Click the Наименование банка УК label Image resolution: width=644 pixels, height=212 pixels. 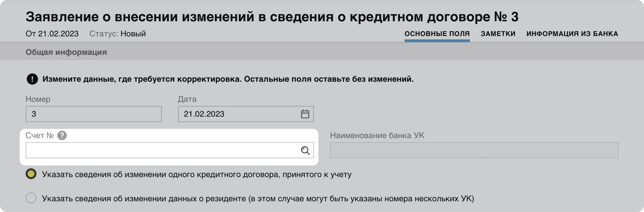coord(377,136)
